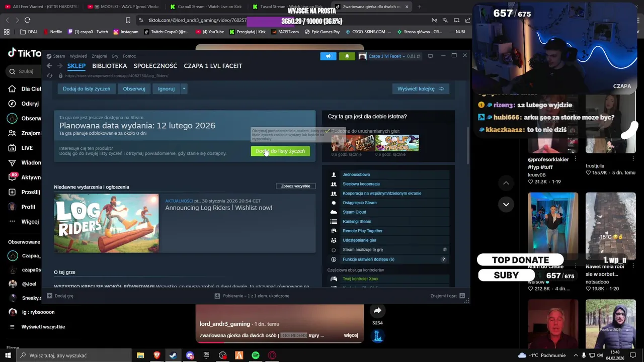The width and height of the screenshot is (644, 362).
Task: Open the Wyświetl menu in Steam
Action: pos(78,56)
